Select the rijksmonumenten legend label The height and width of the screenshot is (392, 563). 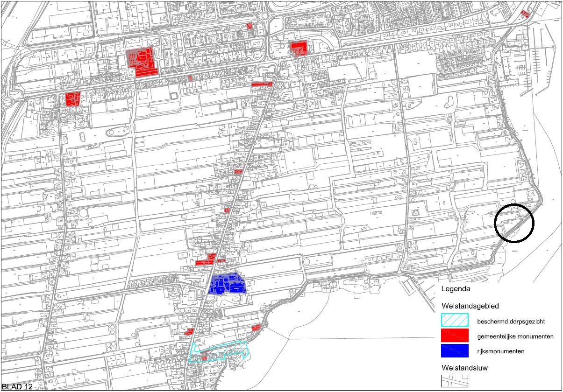tap(500, 351)
